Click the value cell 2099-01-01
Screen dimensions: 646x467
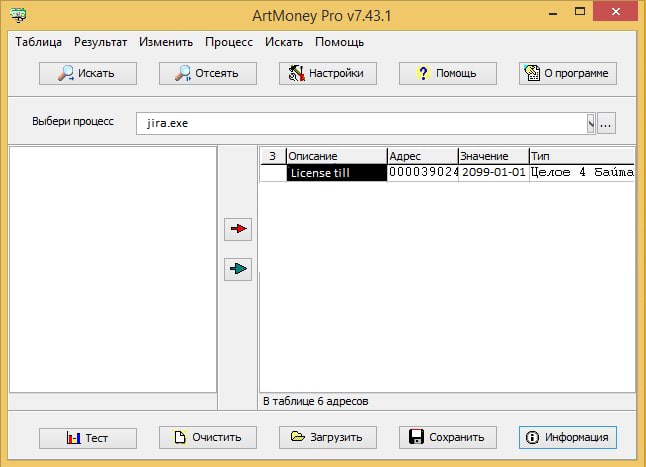click(494, 173)
